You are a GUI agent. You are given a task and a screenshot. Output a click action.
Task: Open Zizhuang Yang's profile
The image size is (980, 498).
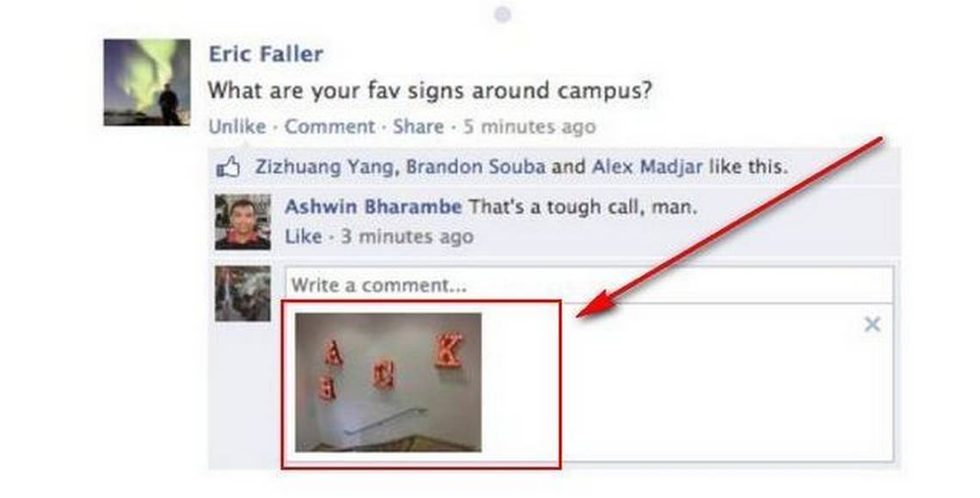click(x=324, y=167)
